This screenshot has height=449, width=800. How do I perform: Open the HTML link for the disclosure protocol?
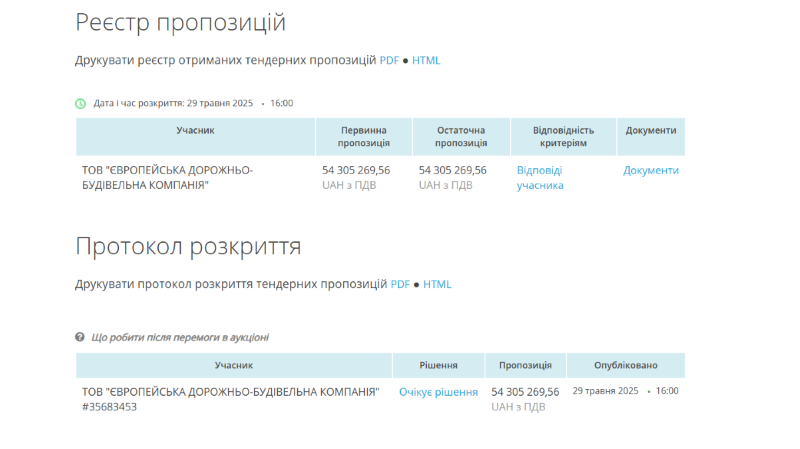437,284
